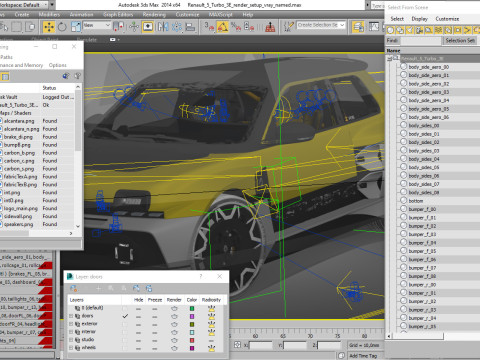480x360 pixels.
Task: Sort layers by the Hide column header
Action: tap(138, 300)
